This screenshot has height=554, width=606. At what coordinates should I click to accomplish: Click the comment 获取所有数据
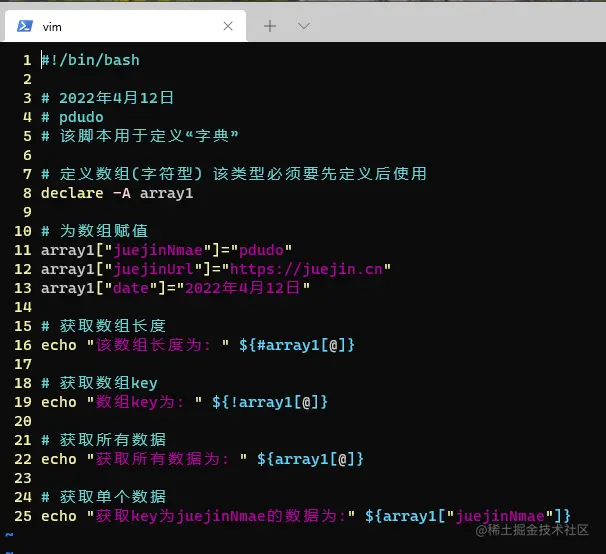pyautogui.click(x=104, y=440)
